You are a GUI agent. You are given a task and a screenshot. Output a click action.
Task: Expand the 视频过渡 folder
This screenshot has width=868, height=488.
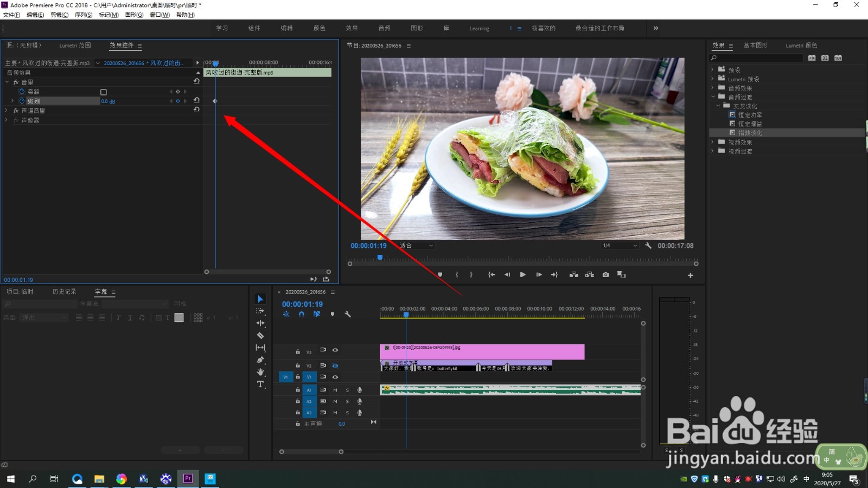pyautogui.click(x=712, y=151)
